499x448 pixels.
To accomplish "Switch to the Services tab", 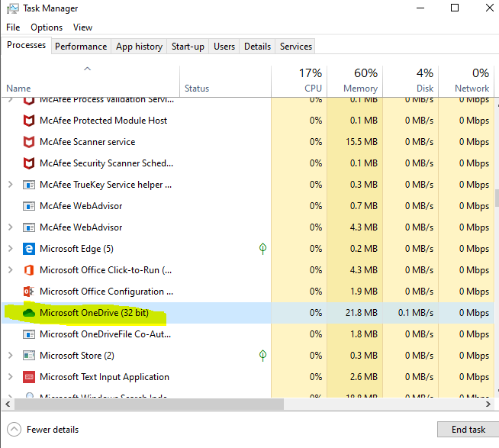I will tap(295, 47).
